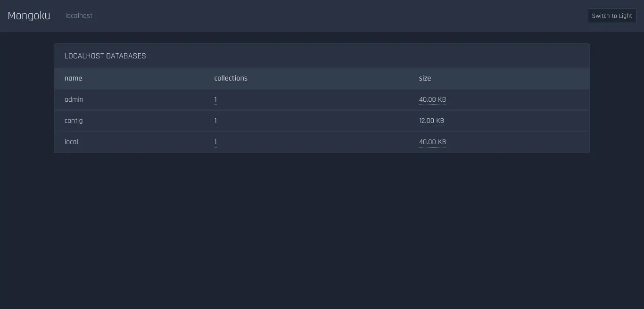The height and width of the screenshot is (309, 644).
Task: Click the admin database size value
Action: tap(432, 99)
